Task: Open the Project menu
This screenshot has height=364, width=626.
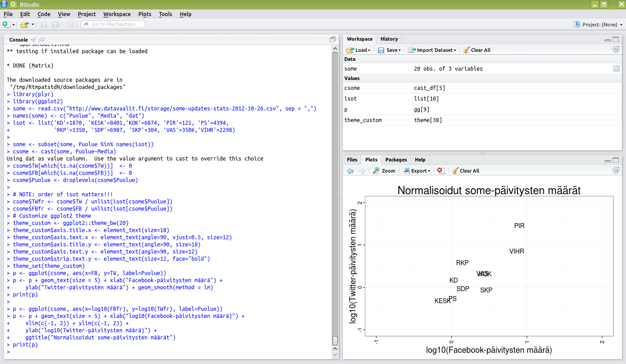Action: coord(87,14)
